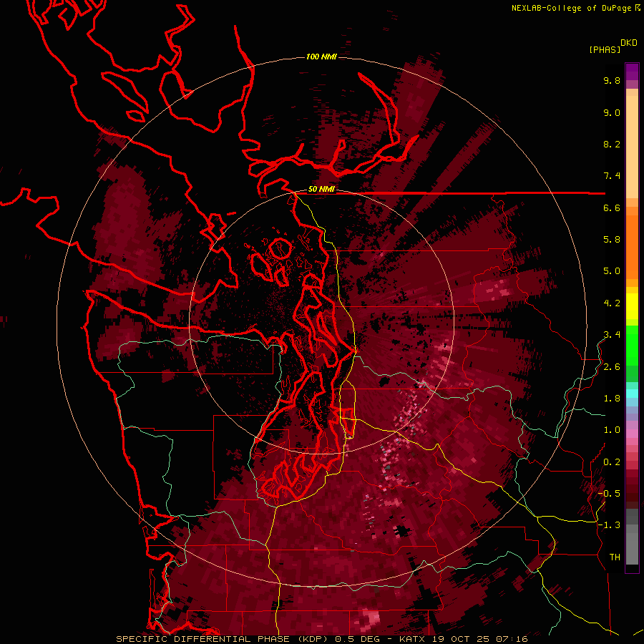Click the 5.0 legend value

612,271
